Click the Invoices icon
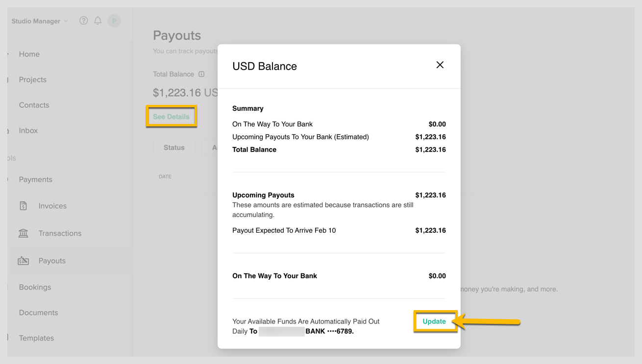 pos(23,206)
